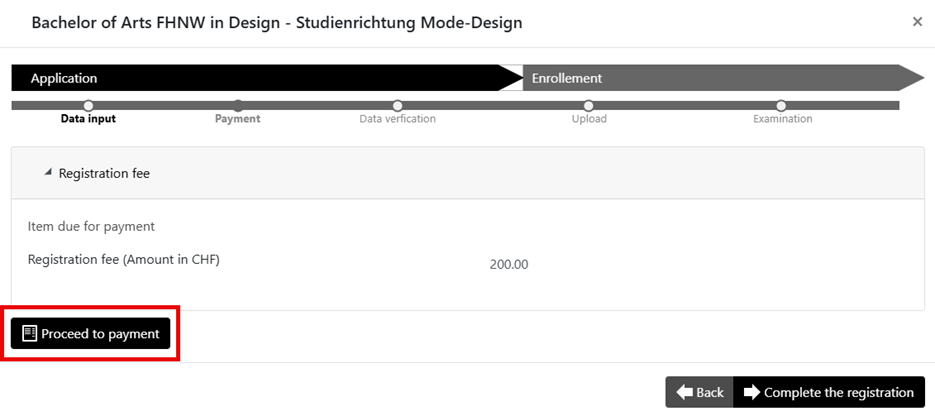Click the Data input step label
The height and width of the screenshot is (416, 935).
pyautogui.click(x=88, y=119)
